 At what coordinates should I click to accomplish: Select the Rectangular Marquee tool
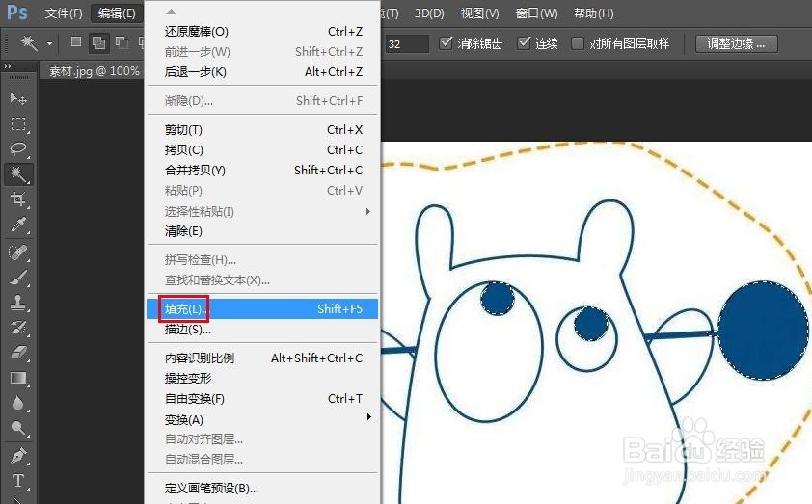[x=18, y=123]
